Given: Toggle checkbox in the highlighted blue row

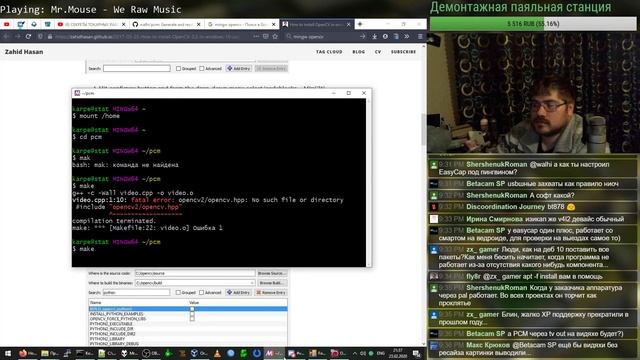Looking at the screenshot, I should click(x=192, y=309).
